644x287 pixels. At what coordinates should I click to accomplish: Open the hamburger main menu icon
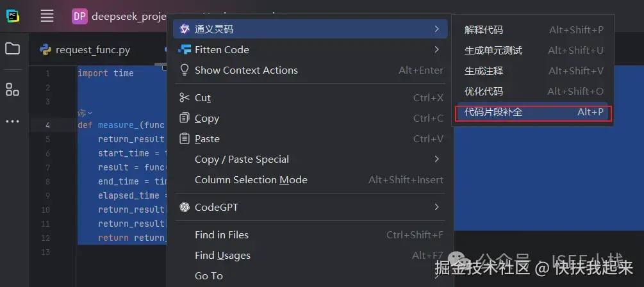(47, 16)
